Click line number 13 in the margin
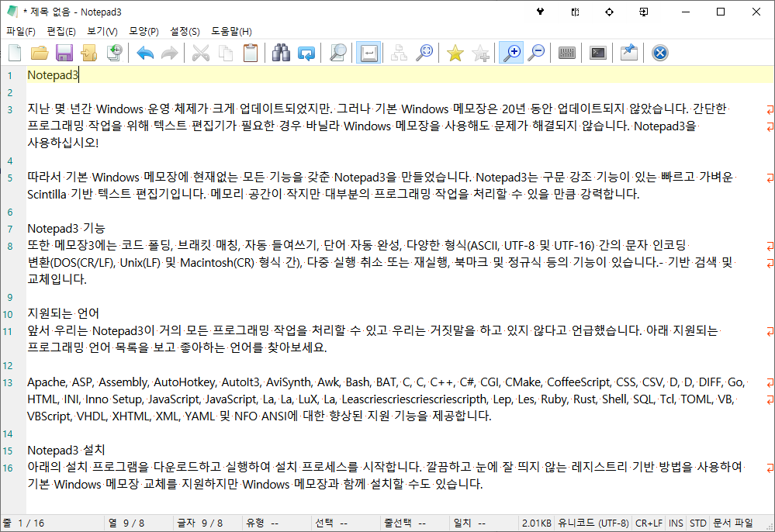This screenshot has height=532, width=775. 8,383
